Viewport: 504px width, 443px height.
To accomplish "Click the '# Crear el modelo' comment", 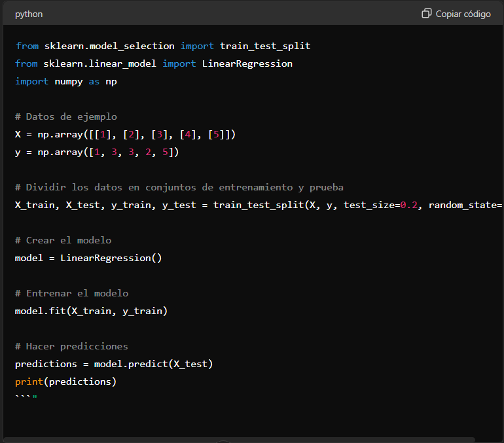I will 63,240.
